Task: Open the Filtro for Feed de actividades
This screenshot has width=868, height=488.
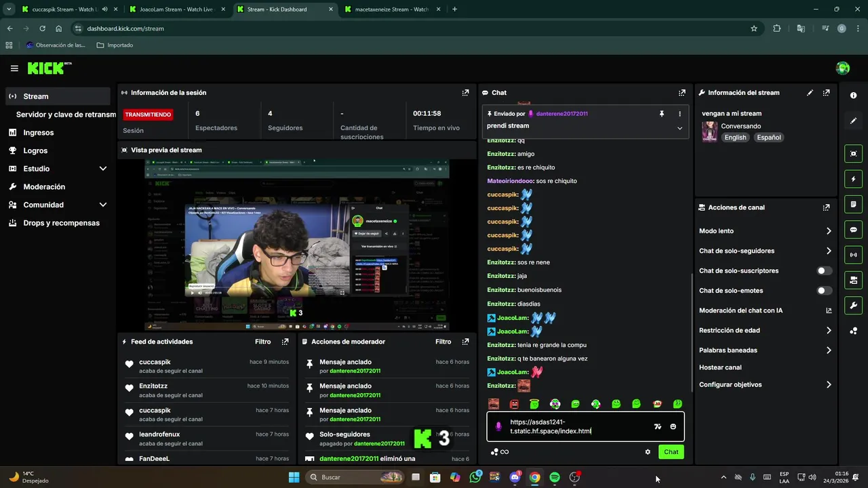Action: coord(262,342)
